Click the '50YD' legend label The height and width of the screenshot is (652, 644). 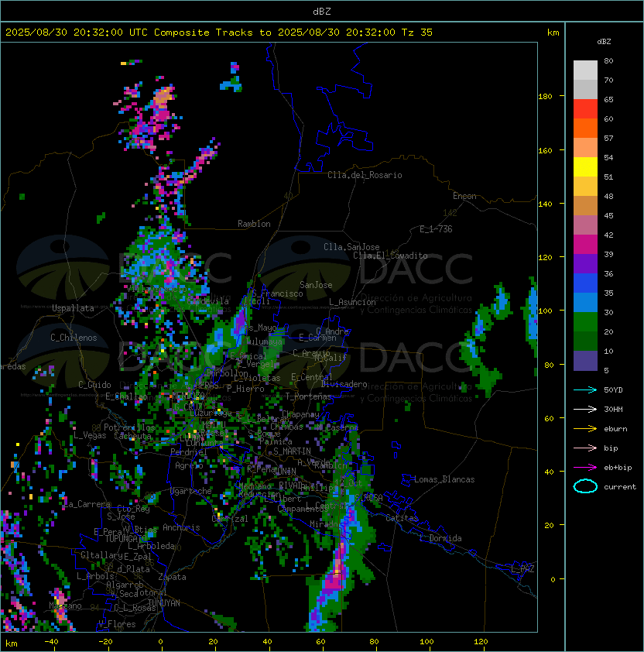[613, 390]
